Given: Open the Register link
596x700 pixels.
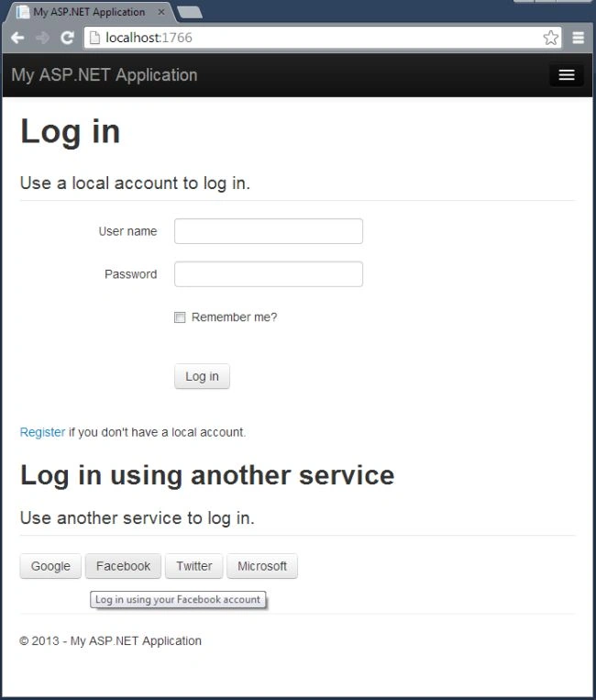Looking at the screenshot, I should tap(42, 432).
